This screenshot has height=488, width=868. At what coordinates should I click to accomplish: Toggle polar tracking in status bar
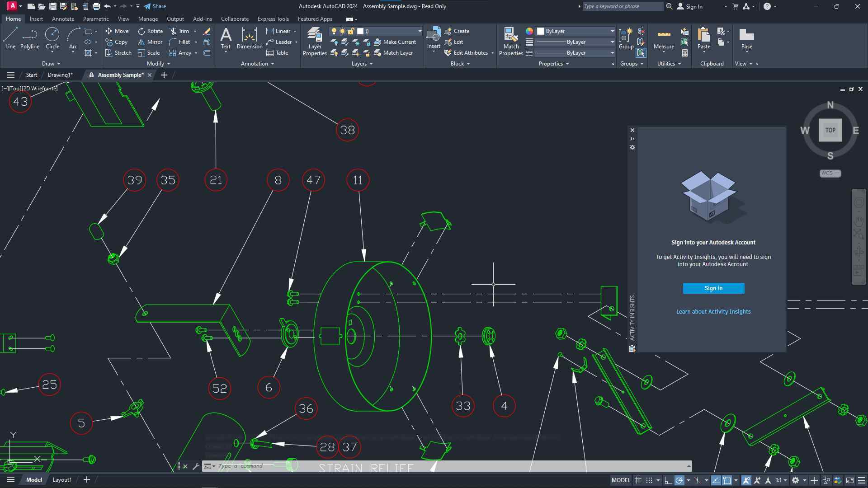[x=679, y=480]
